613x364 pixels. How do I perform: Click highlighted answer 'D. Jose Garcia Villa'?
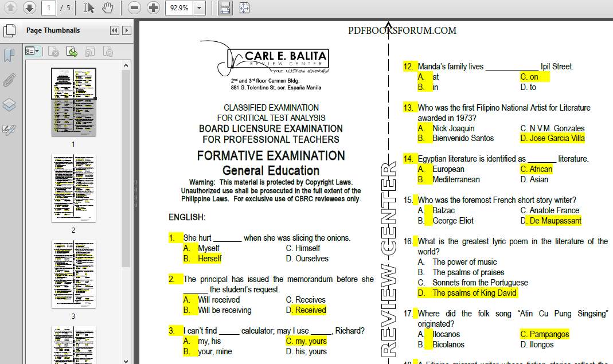click(552, 138)
